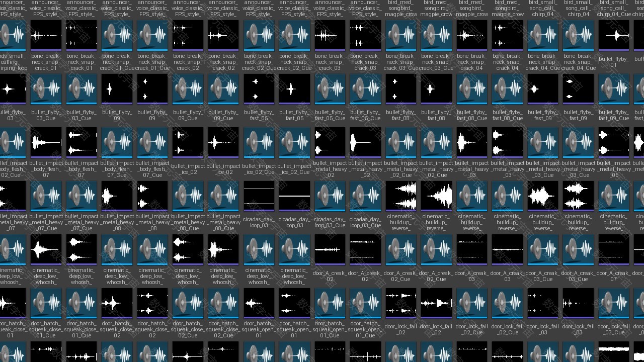Select single-channel bullet_flyby_09 waveform thumbnail
This screenshot has width=644, height=362.
[x=117, y=89]
